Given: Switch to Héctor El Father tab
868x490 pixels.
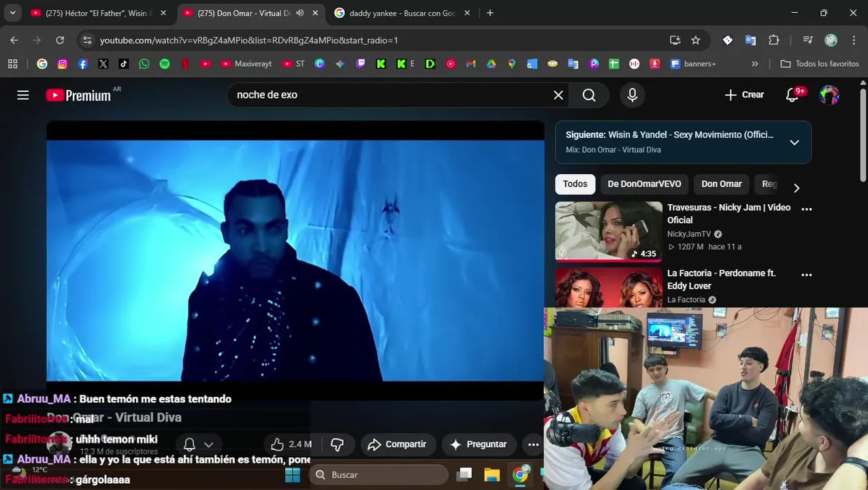Looking at the screenshot, I should [99, 13].
